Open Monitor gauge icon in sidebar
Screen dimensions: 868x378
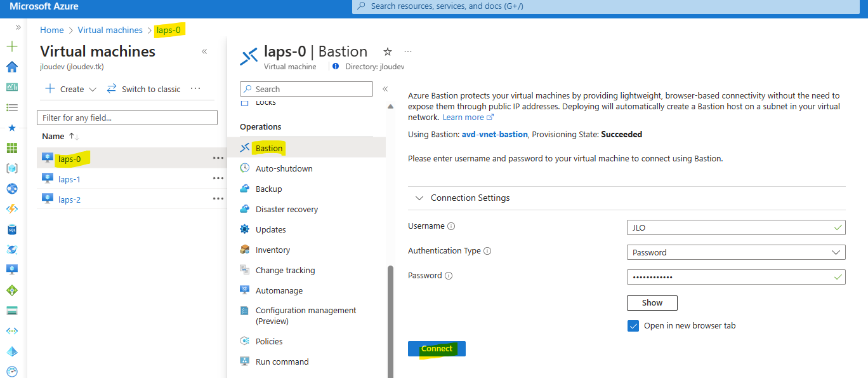pyautogui.click(x=11, y=372)
